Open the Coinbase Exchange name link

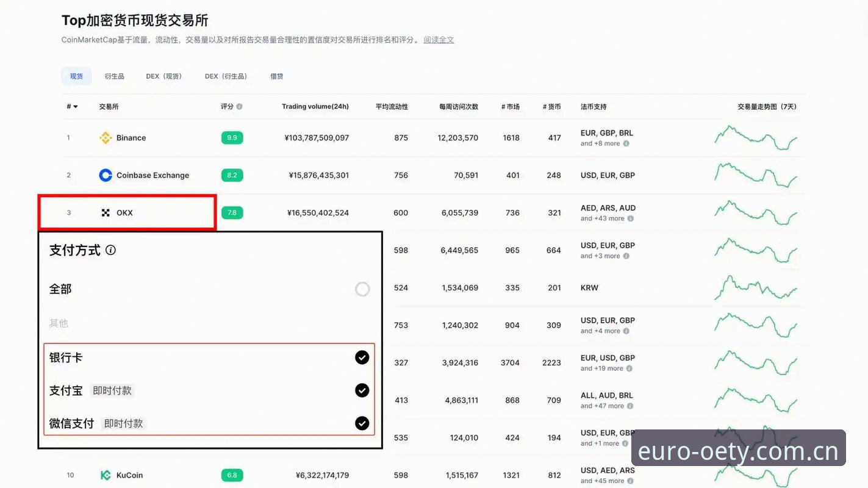152,175
